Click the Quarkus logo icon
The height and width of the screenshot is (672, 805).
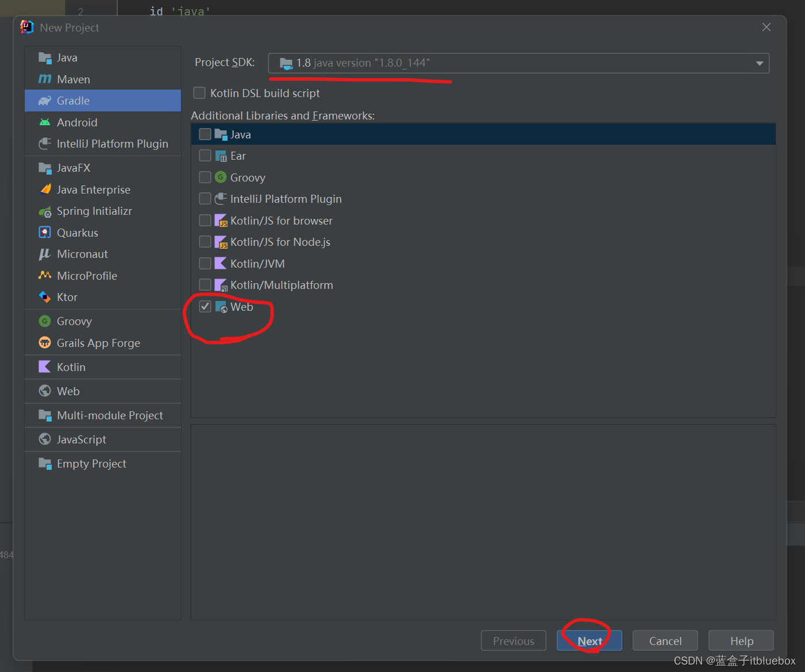click(45, 233)
